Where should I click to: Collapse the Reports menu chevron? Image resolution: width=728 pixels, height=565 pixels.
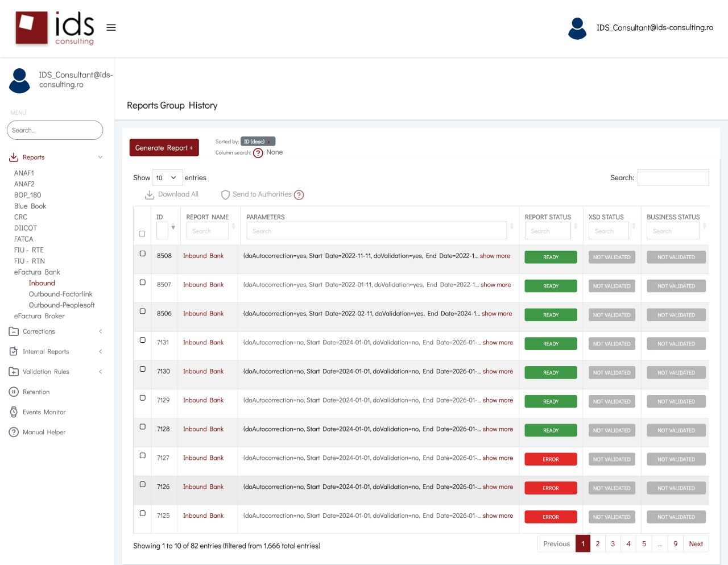pyautogui.click(x=101, y=157)
